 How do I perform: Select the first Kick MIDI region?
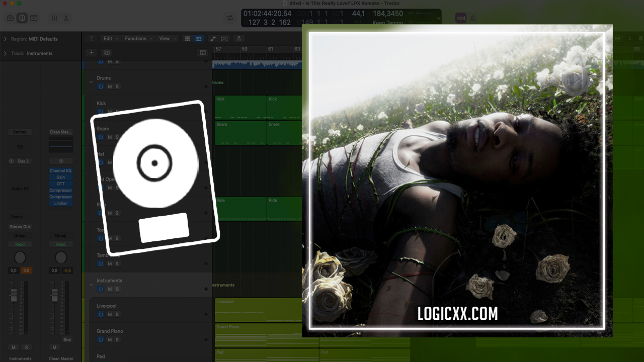click(x=240, y=107)
